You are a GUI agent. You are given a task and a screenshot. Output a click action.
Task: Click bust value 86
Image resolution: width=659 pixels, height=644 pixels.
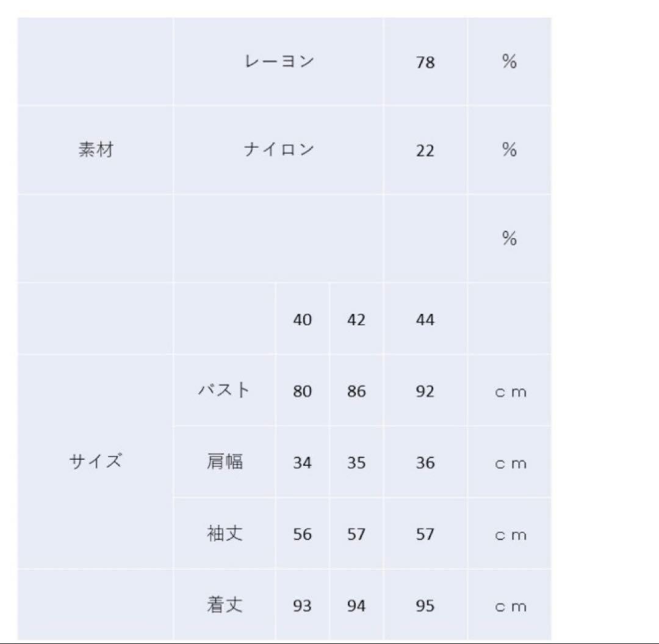tap(356, 391)
